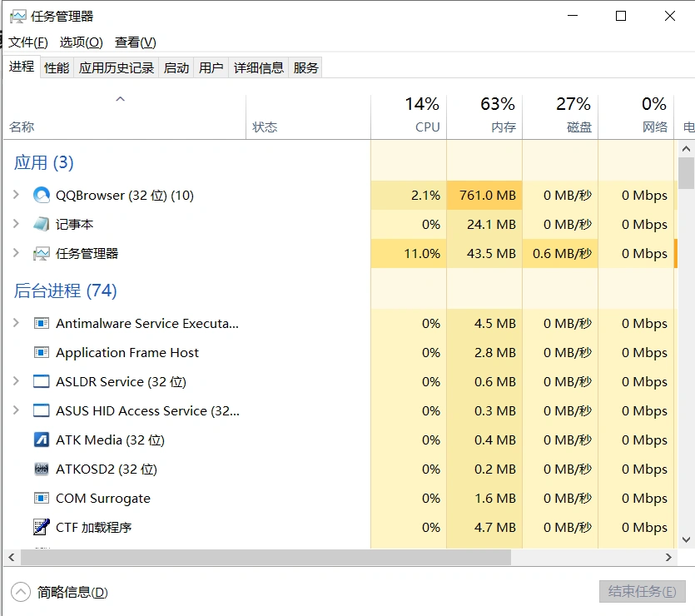
Task: Click the CTF 加载程序 keyboard icon
Action: pyautogui.click(x=41, y=527)
